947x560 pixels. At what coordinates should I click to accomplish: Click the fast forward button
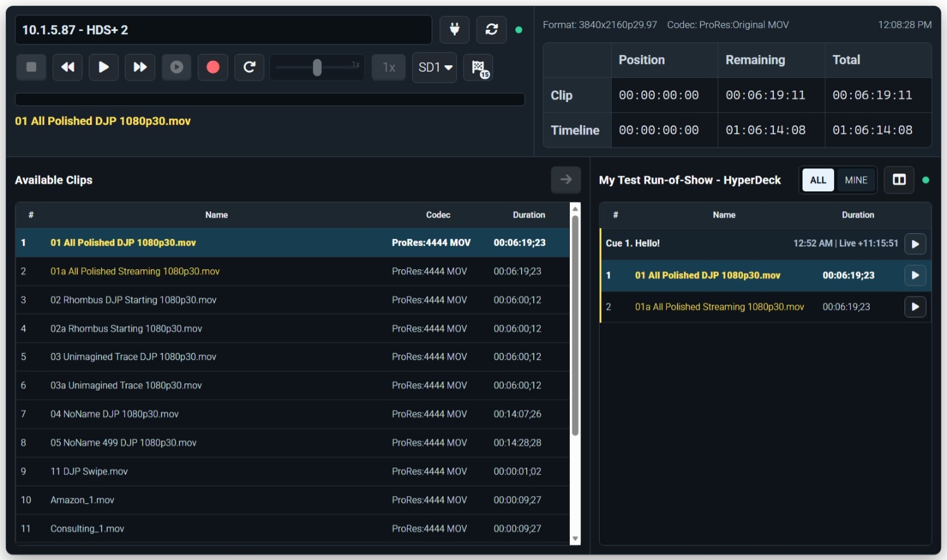(x=140, y=67)
